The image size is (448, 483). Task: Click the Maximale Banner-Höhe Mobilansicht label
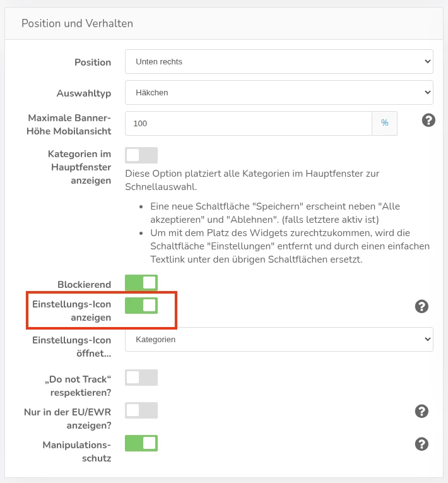pos(69,124)
